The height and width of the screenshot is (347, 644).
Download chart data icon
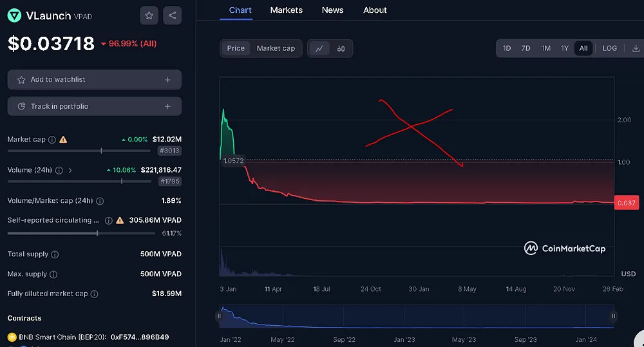point(636,48)
